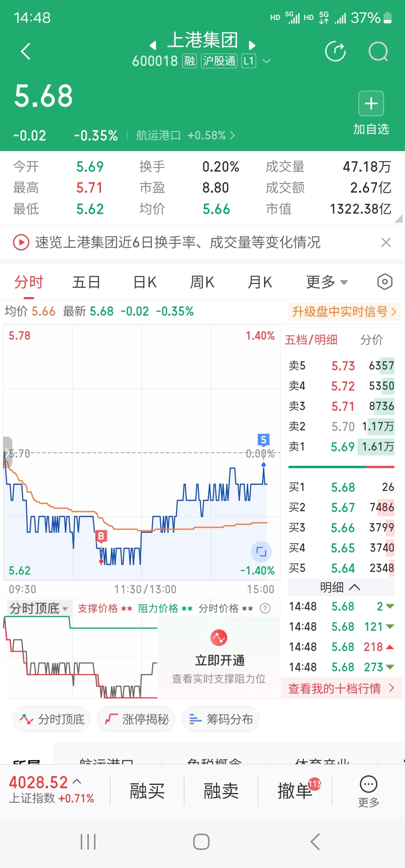The image size is (405, 868).
Task: Switch to 月K chart tab
Action: 260,282
